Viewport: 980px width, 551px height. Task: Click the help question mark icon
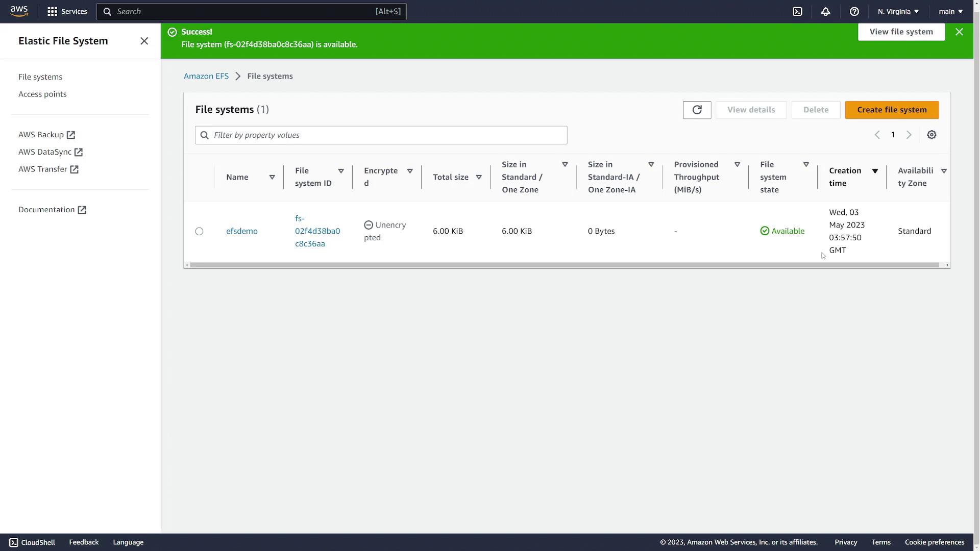(x=854, y=11)
